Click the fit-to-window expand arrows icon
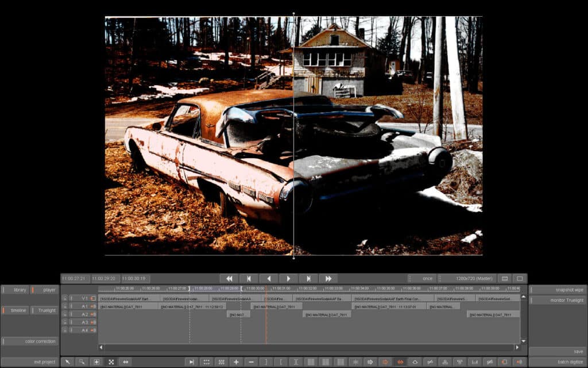Image resolution: width=588 pixels, height=368 pixels. point(111,362)
